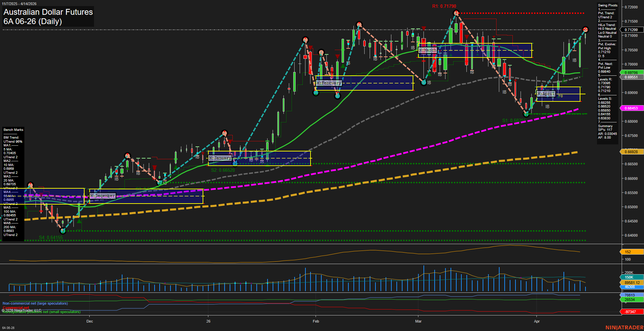Click the Apr axis label
This screenshot has width=644, height=331.
(537, 322)
